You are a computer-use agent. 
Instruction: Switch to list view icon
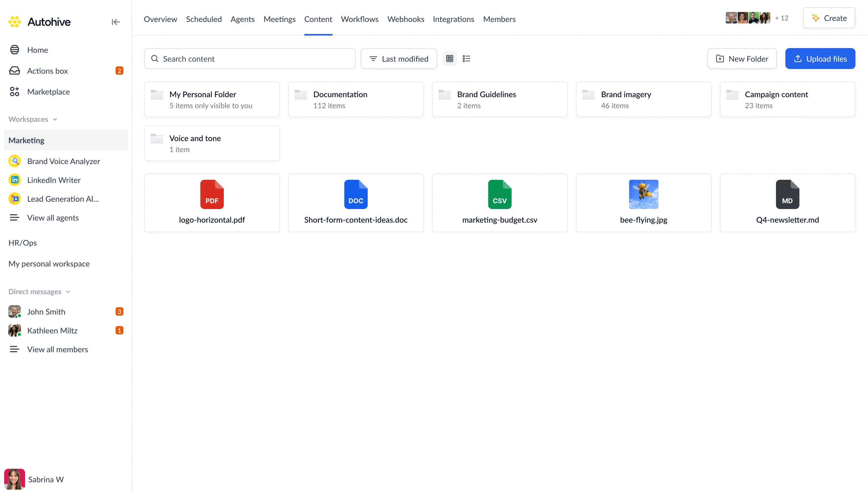coord(466,59)
